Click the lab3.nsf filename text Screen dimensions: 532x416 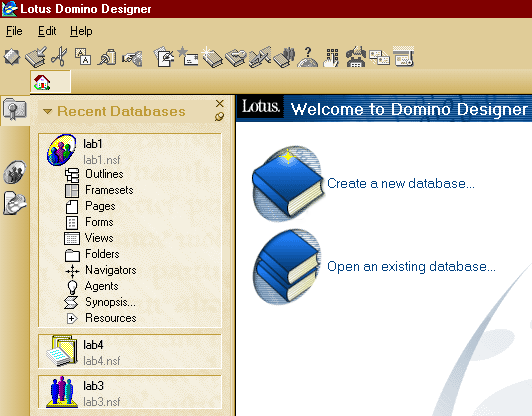tap(102, 402)
